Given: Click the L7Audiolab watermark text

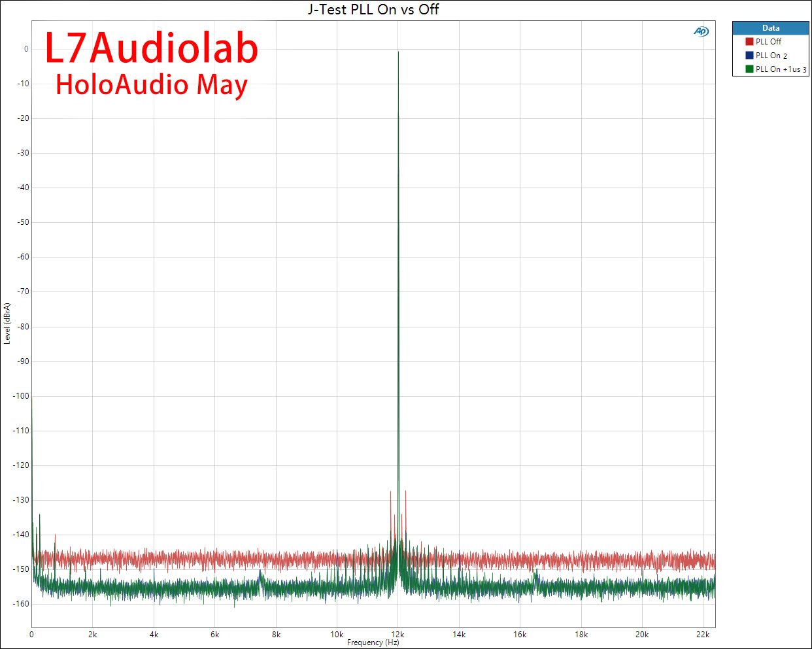Looking at the screenshot, I should tap(150, 48).
